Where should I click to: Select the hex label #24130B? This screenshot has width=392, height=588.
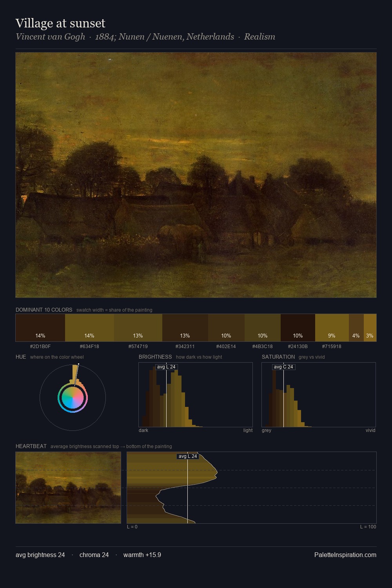coord(298,347)
